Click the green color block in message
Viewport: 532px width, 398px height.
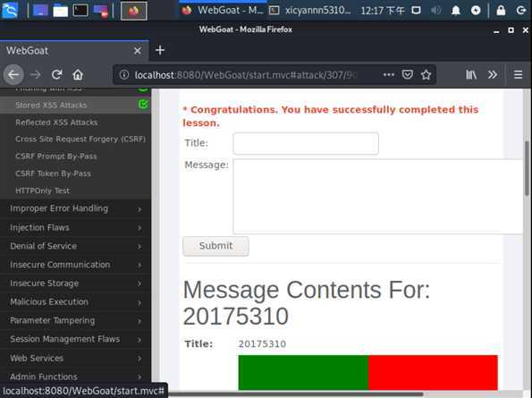(303, 373)
